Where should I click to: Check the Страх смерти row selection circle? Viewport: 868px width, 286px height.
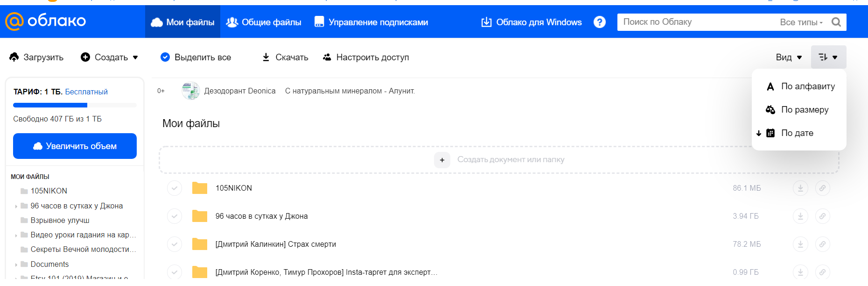click(174, 244)
